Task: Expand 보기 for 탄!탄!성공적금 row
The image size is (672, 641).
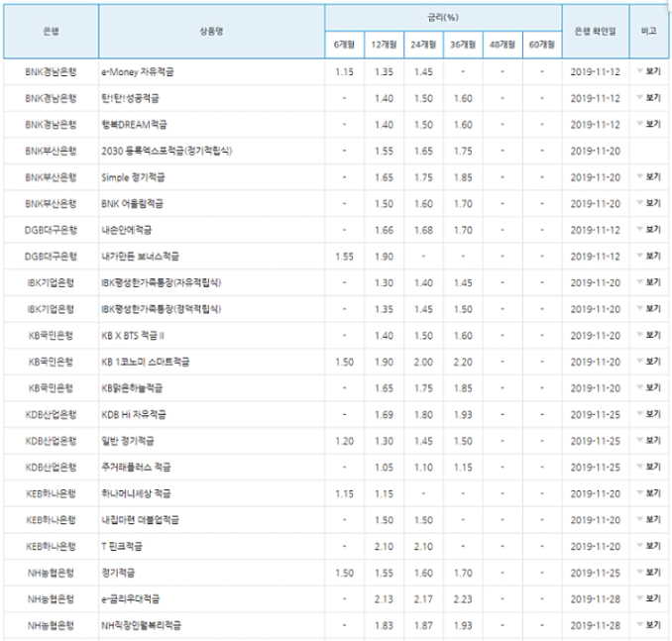Action: coord(649,98)
